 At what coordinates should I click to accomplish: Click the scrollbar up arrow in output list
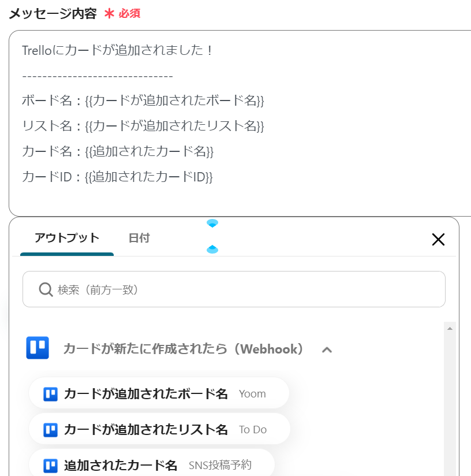[x=450, y=328]
